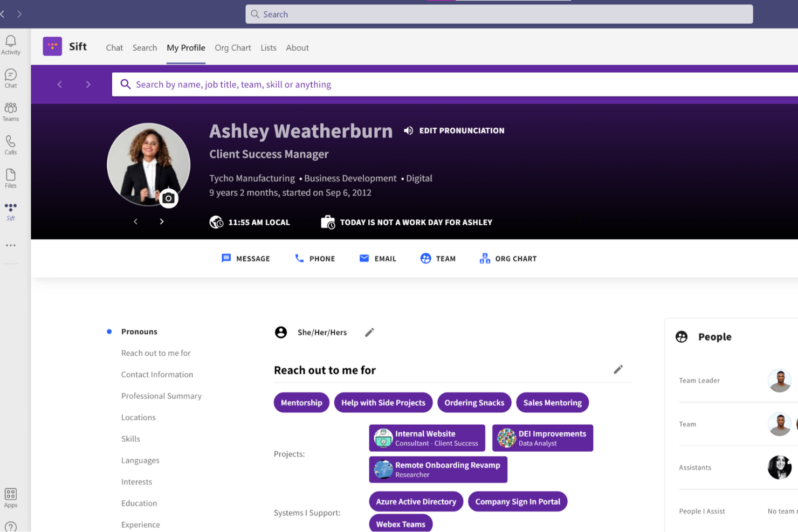Open the Help icon in sidebar
Viewport: 798px width, 532px height.
point(10,527)
